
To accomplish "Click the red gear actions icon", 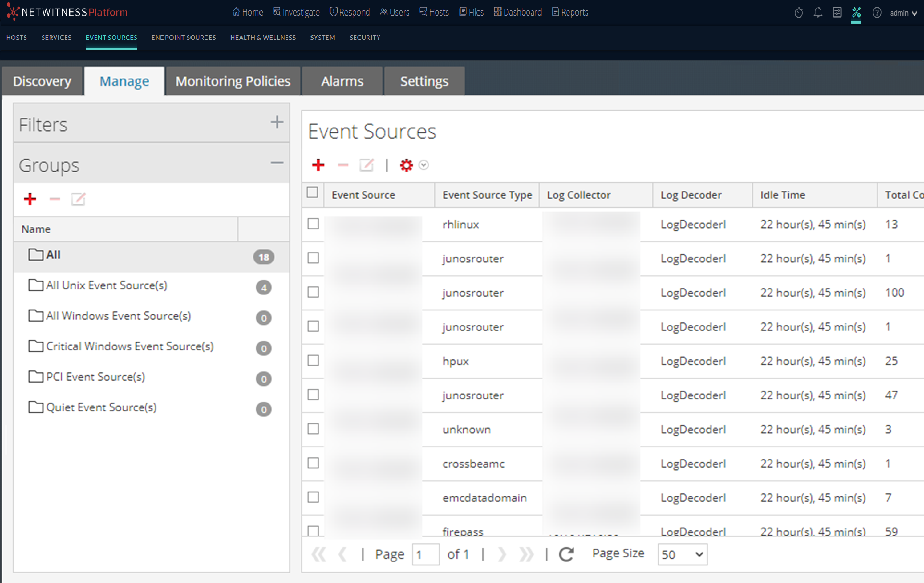I will click(406, 165).
